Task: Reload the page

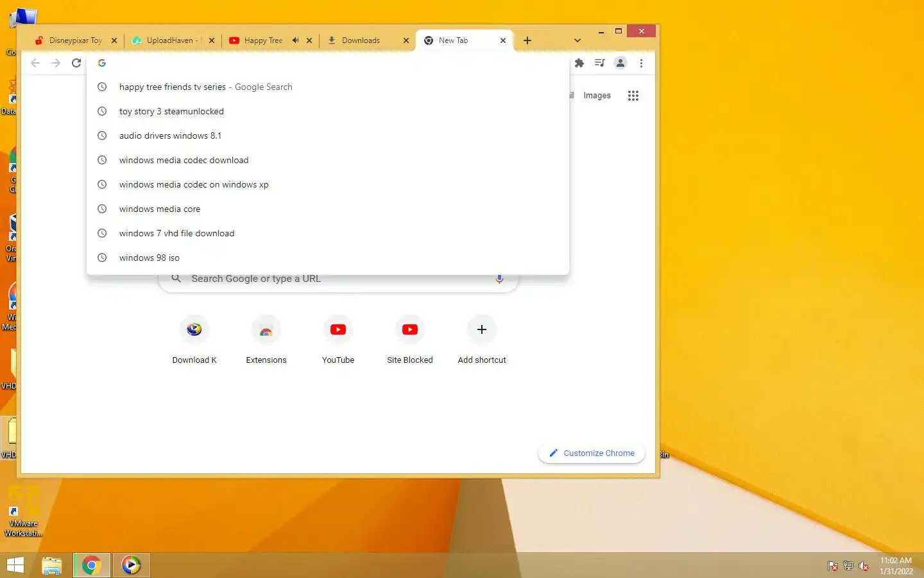Action: [76, 63]
